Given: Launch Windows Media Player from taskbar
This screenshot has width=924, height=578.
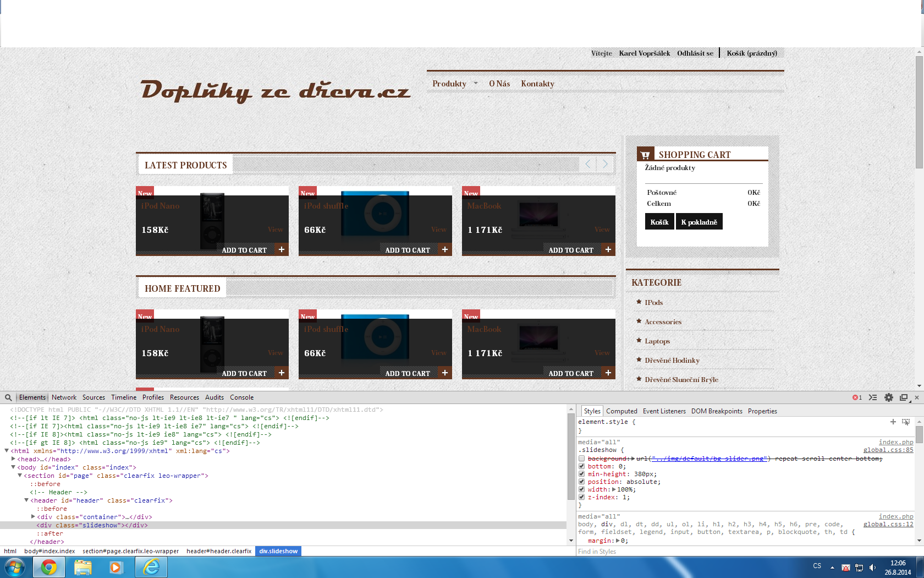Looking at the screenshot, I should (116, 567).
